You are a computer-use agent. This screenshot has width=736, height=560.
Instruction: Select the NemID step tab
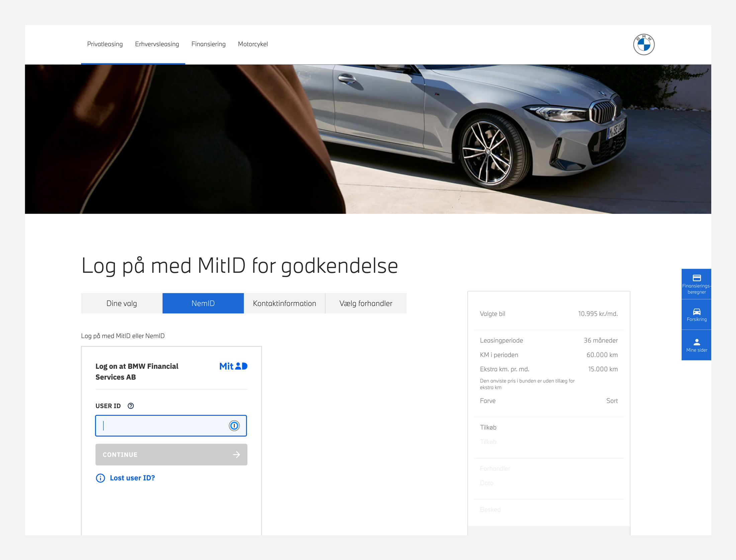tap(203, 303)
